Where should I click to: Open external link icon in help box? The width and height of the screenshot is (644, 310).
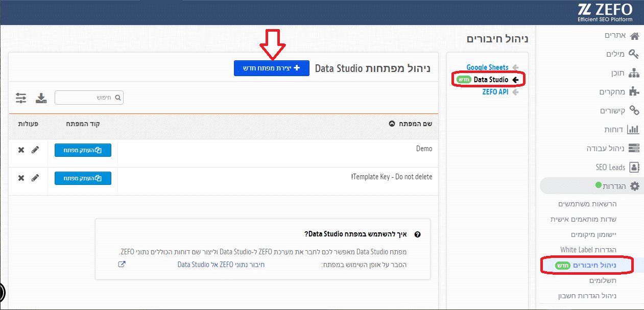tap(122, 264)
